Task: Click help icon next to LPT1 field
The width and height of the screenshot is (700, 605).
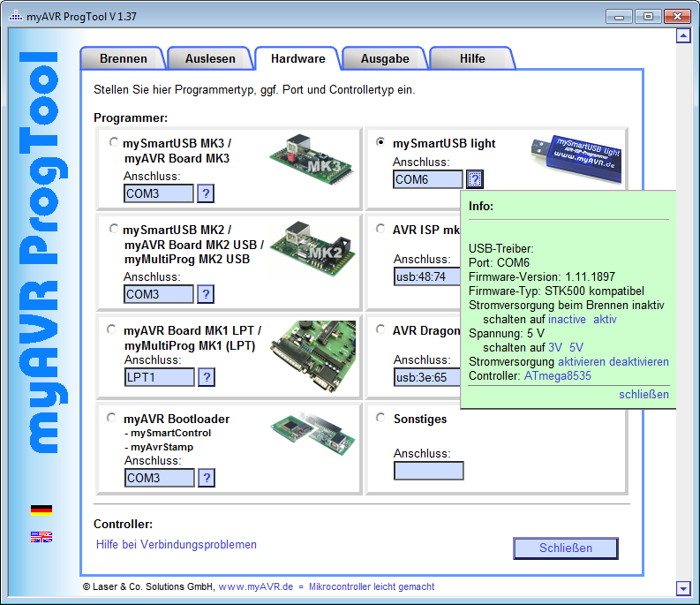Action: coord(206,378)
